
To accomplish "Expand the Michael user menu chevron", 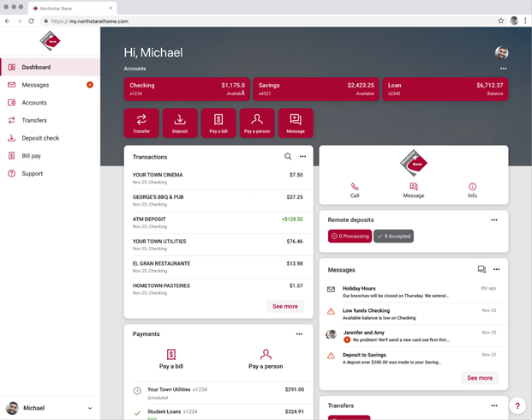I will pyautogui.click(x=90, y=409).
